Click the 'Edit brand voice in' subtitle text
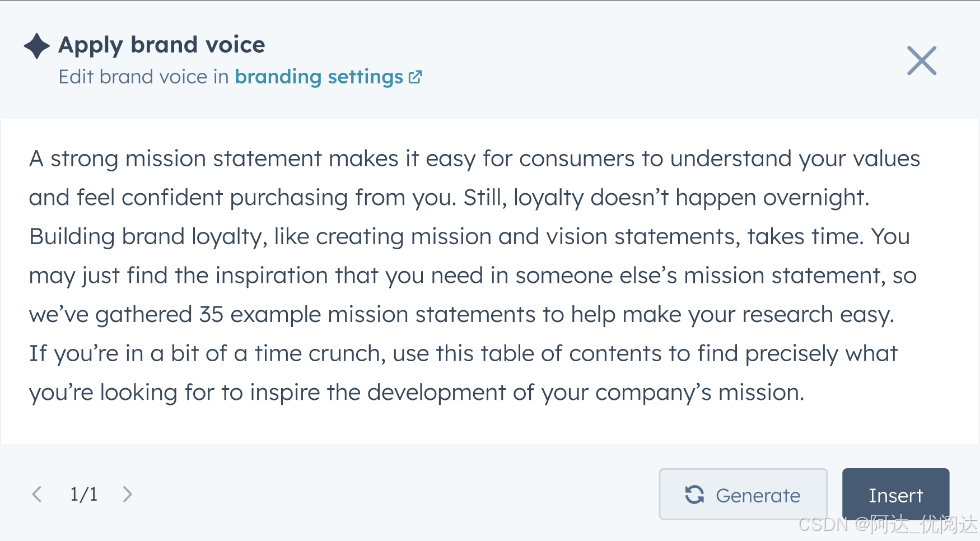The width and height of the screenshot is (980, 541). (144, 77)
